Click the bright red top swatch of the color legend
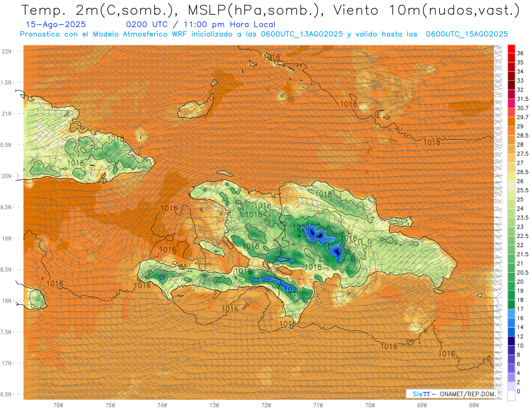This screenshot has width=532, height=411. pos(511,49)
